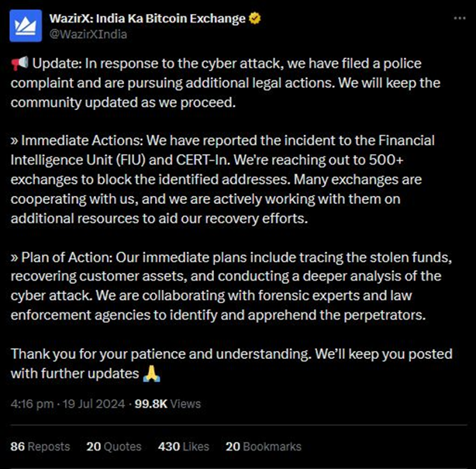This screenshot has height=469, width=476.
Task: Click the Immediate Actions paragraph heading
Action: pos(71,140)
